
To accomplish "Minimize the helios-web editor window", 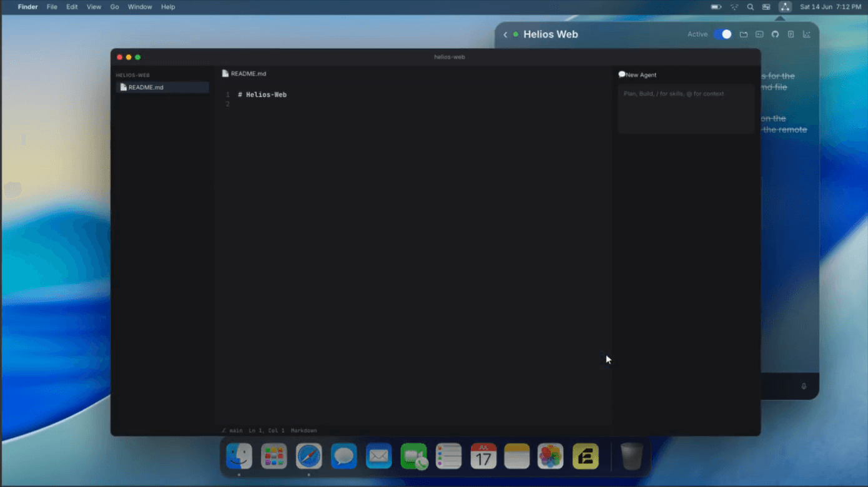I will tap(129, 57).
